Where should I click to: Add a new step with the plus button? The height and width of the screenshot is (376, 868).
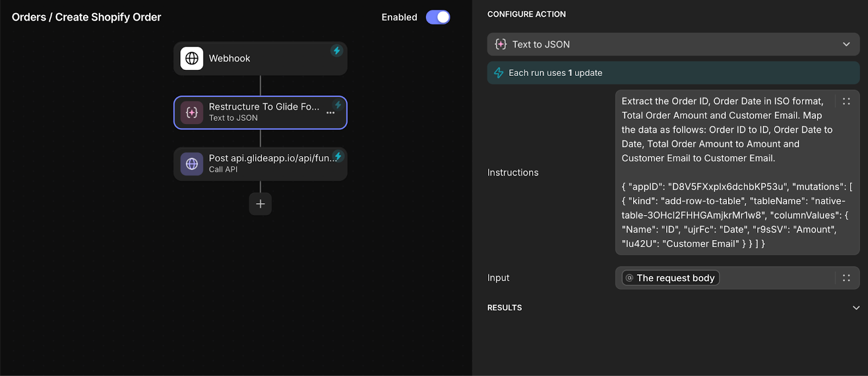point(260,204)
